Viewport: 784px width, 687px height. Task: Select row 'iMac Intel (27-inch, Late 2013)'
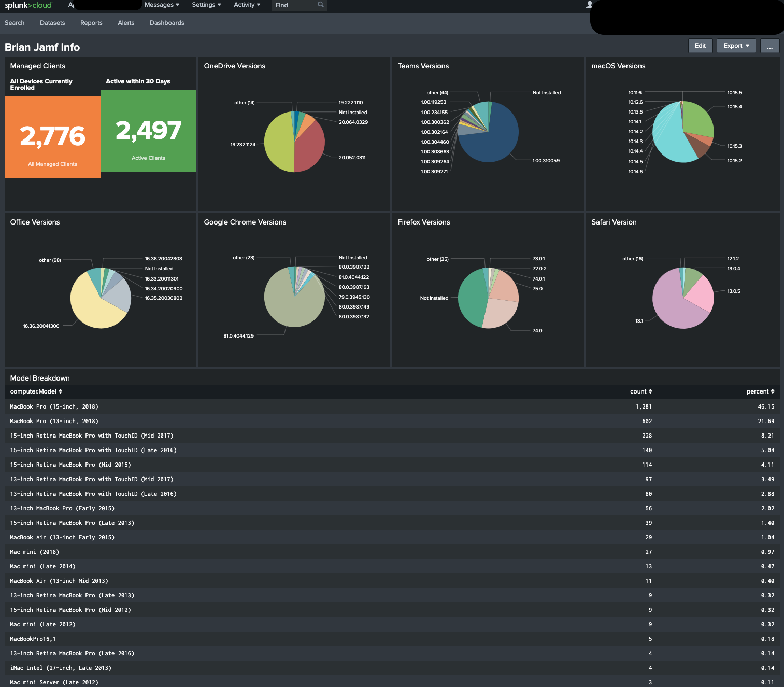392,668
